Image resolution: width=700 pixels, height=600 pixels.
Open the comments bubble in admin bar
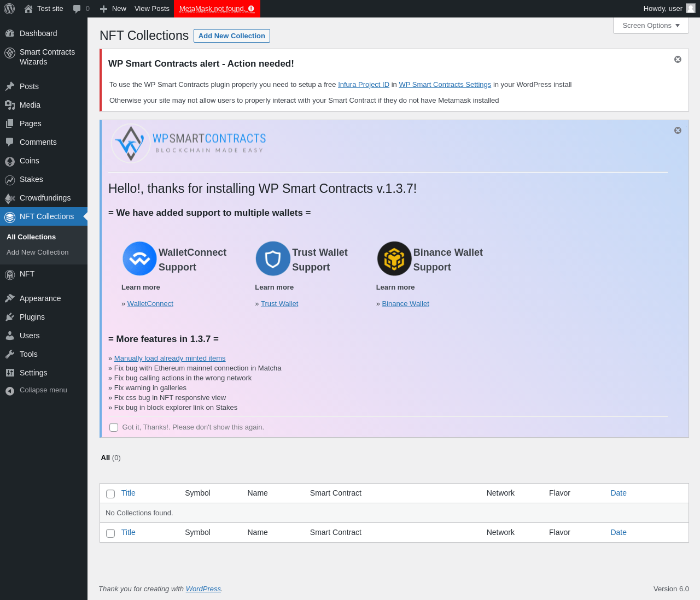click(77, 9)
